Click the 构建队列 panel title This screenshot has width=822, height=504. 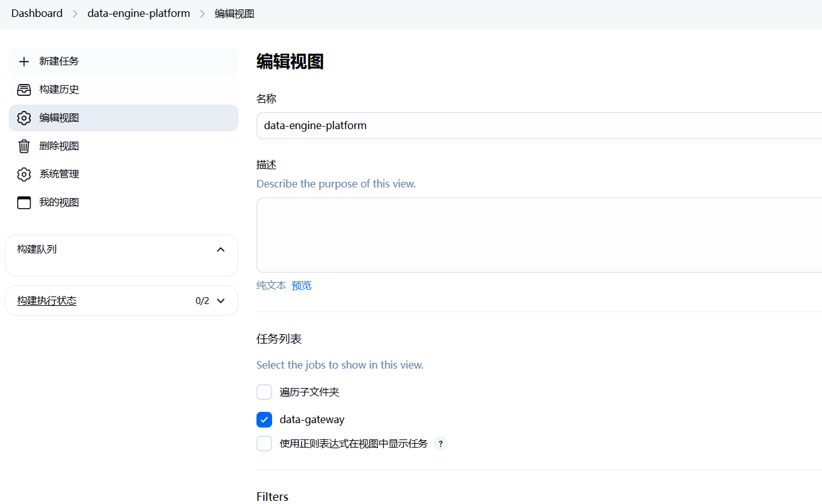coord(37,249)
